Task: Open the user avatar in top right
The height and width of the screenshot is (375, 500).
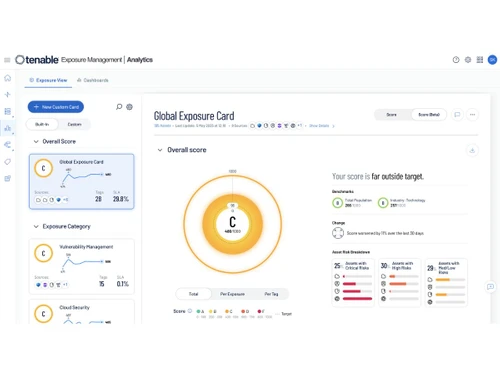Action: [492, 60]
